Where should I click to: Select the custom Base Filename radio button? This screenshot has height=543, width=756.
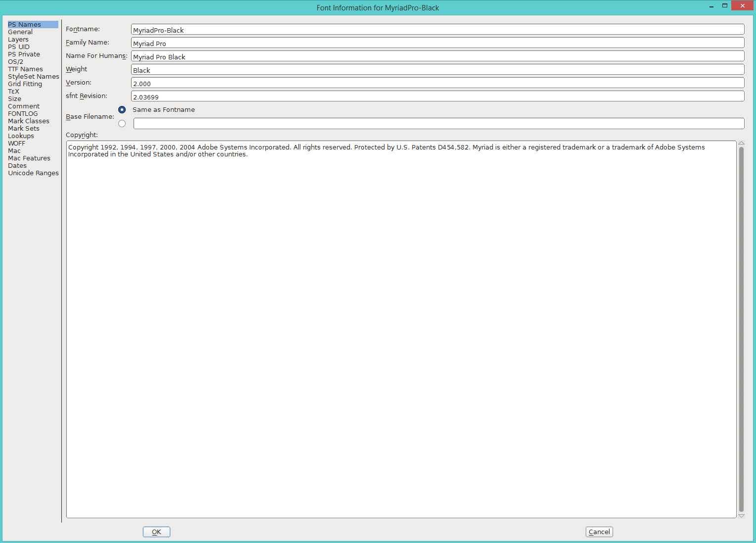(x=122, y=124)
